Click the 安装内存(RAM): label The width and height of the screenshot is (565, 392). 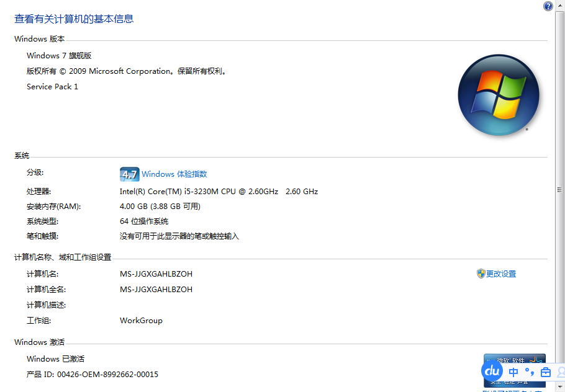coord(53,207)
